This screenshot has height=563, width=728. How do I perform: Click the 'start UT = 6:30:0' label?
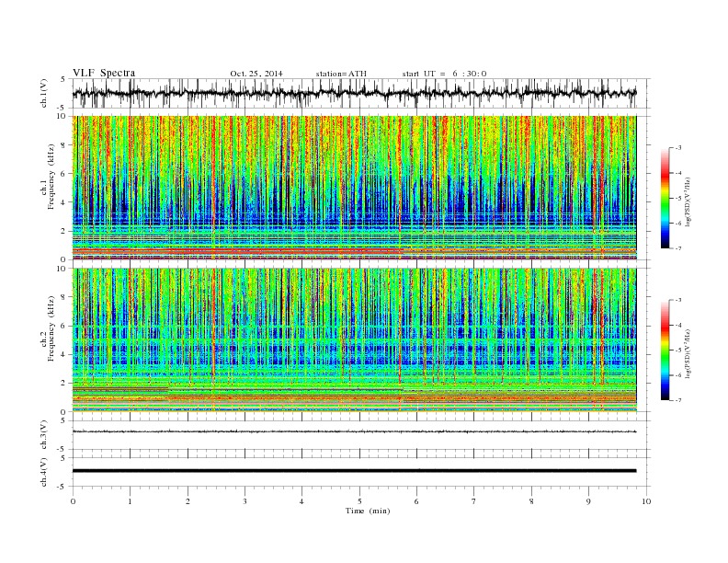(444, 74)
